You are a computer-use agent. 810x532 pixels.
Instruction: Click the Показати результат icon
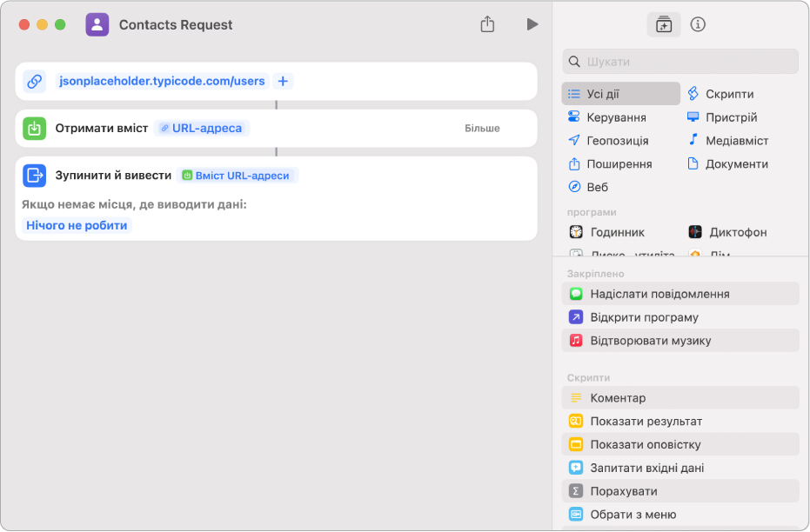point(576,421)
